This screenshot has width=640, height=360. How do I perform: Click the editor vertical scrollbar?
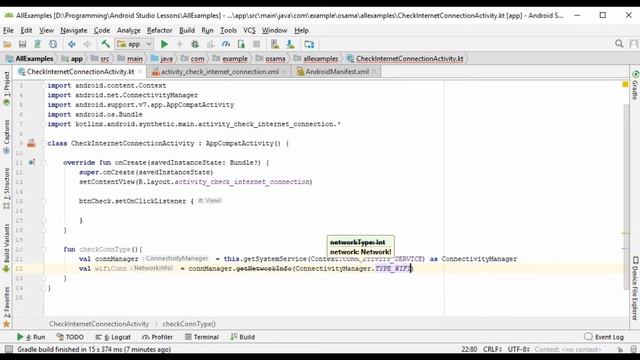[627, 196]
